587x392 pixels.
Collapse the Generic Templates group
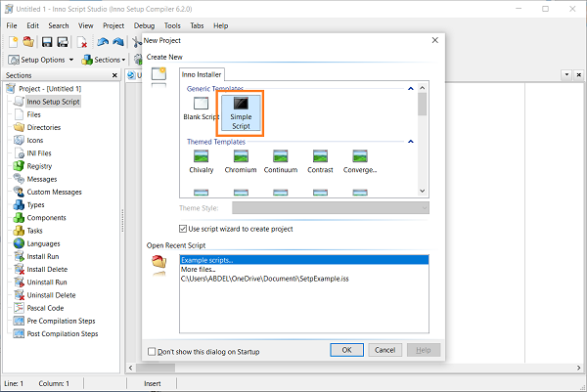click(x=411, y=89)
